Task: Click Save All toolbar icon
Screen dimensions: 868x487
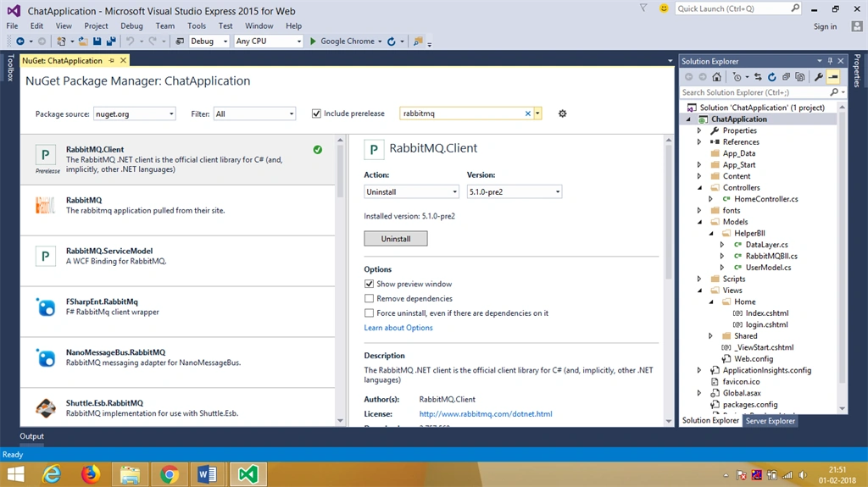Action: tap(111, 41)
